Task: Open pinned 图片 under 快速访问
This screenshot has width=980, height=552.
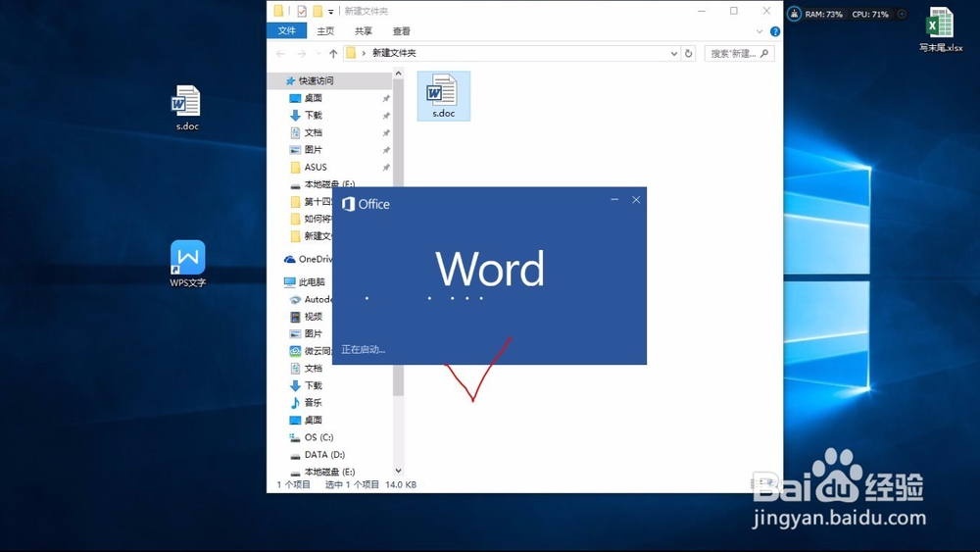Action: [314, 149]
